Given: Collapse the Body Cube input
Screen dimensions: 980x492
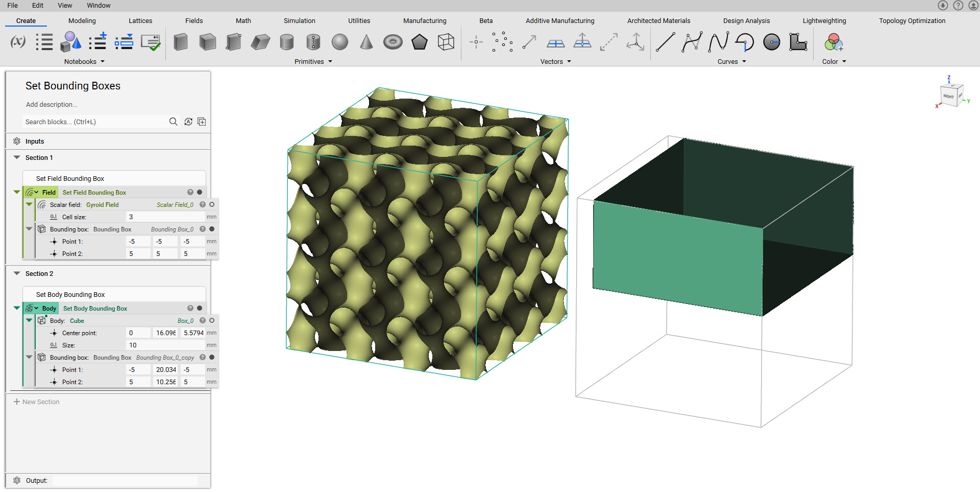Looking at the screenshot, I should (29, 320).
